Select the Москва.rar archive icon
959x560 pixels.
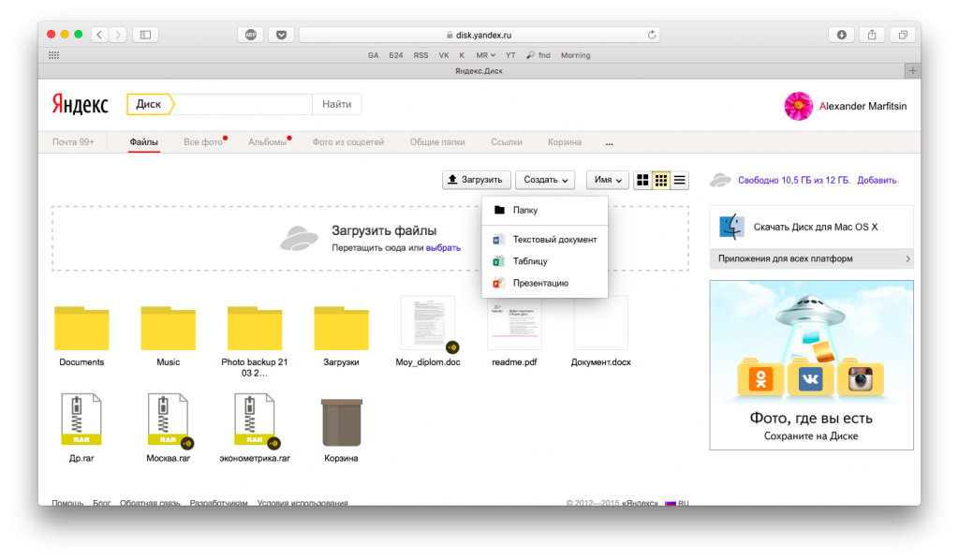[x=169, y=419]
